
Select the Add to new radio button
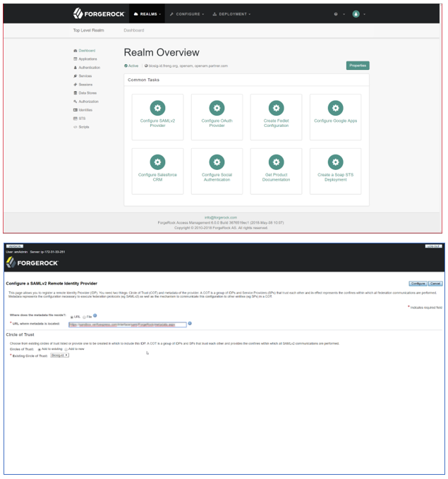click(x=66, y=349)
